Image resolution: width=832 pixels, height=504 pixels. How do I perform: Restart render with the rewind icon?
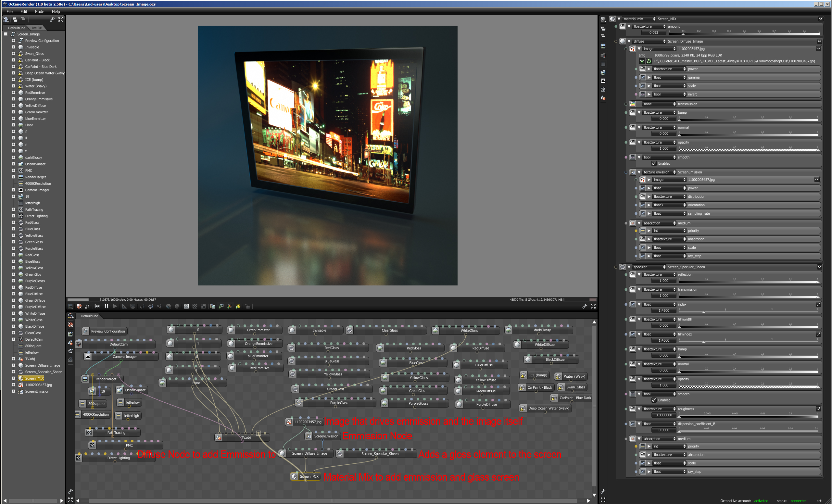97,306
